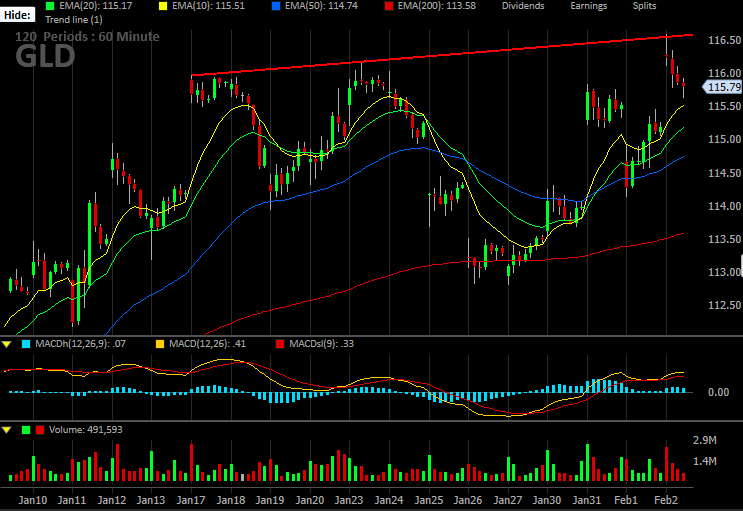Click the 1.4M volume axis label
The image size is (743, 511).
[x=705, y=461]
